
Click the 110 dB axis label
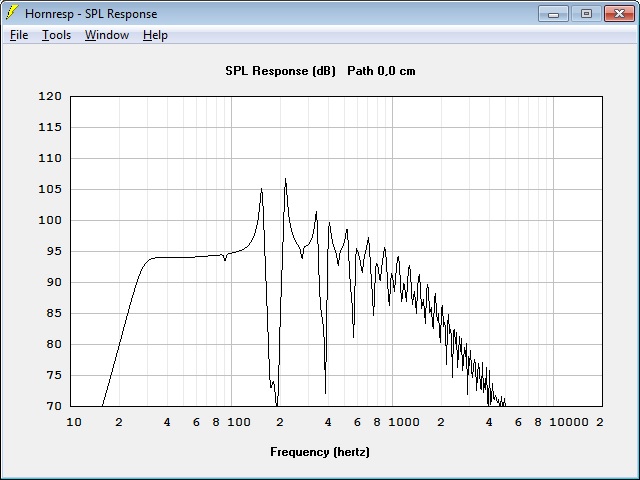[x=50, y=158]
